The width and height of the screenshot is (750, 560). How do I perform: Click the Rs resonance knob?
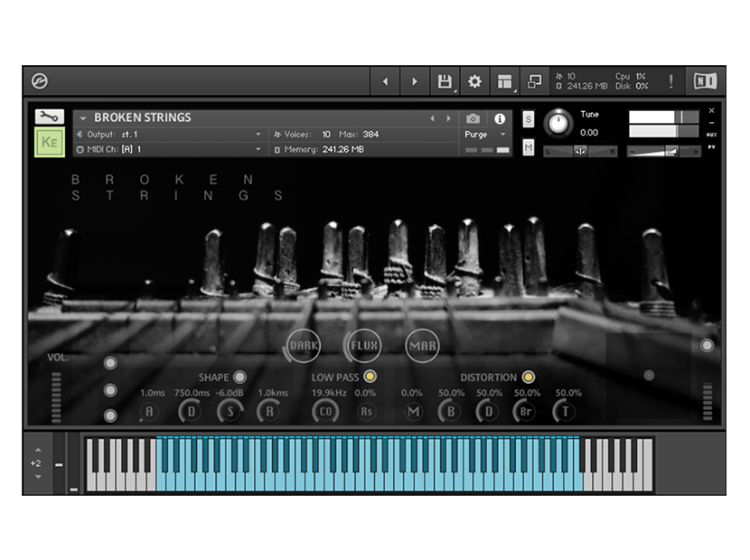pos(366,412)
